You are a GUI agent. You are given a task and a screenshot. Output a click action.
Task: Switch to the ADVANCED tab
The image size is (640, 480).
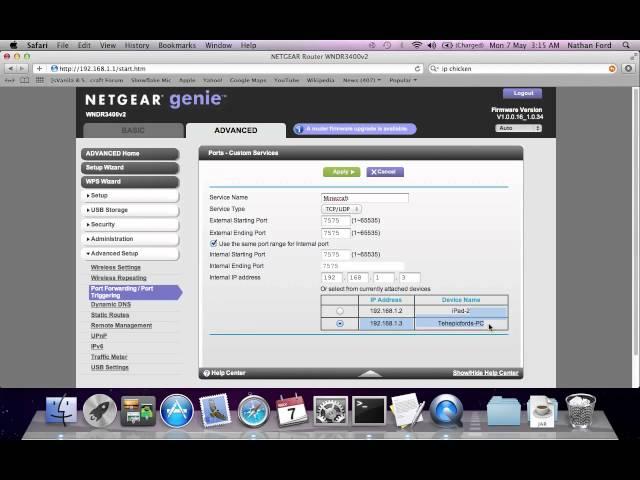point(236,130)
